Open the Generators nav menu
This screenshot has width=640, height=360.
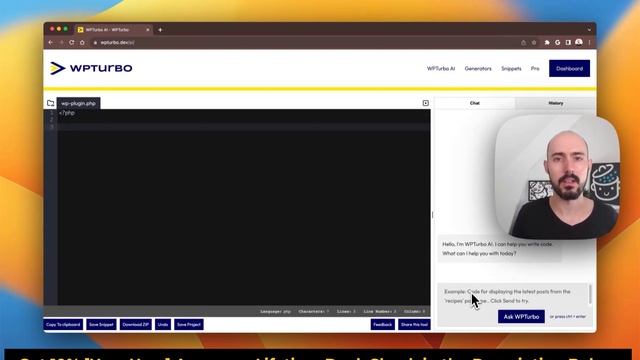click(478, 69)
